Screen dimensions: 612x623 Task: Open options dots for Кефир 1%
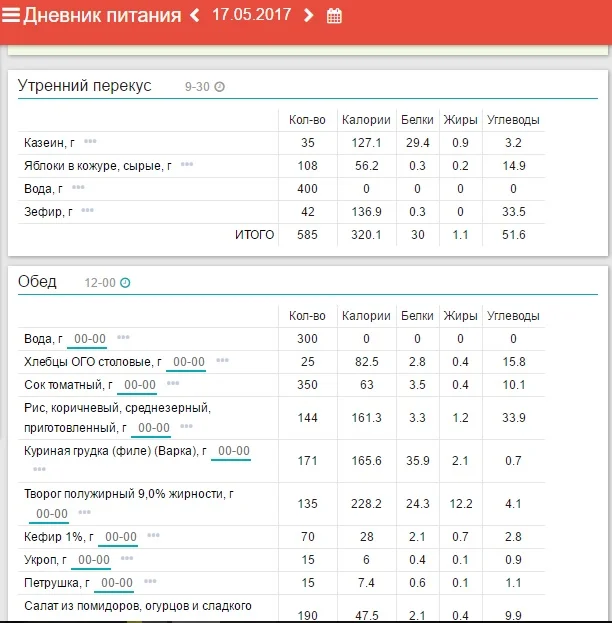153,535
